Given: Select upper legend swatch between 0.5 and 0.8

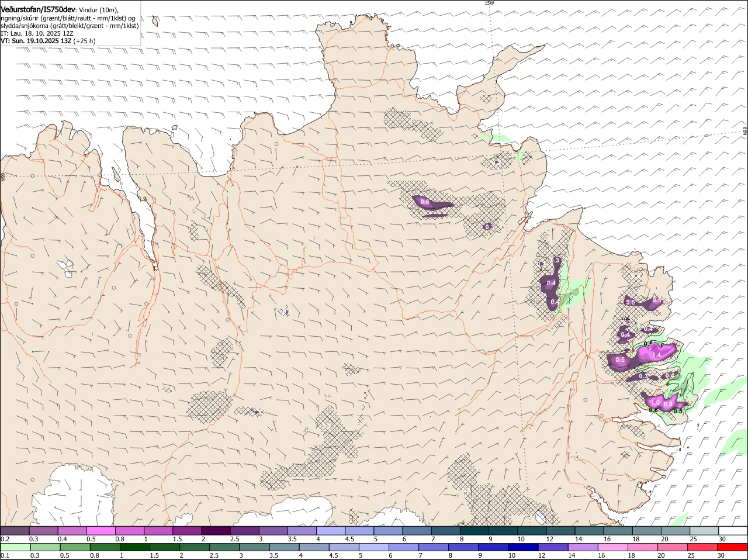Looking at the screenshot, I should (101, 531).
